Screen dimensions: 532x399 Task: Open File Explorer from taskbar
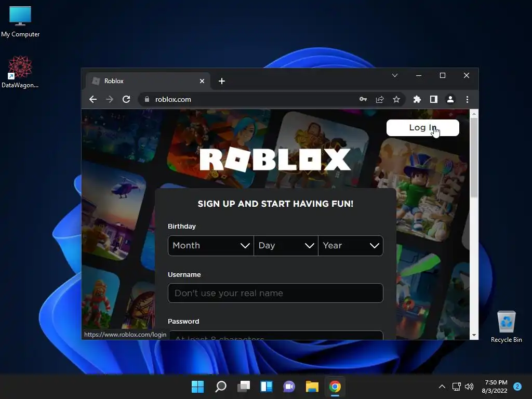click(x=312, y=387)
